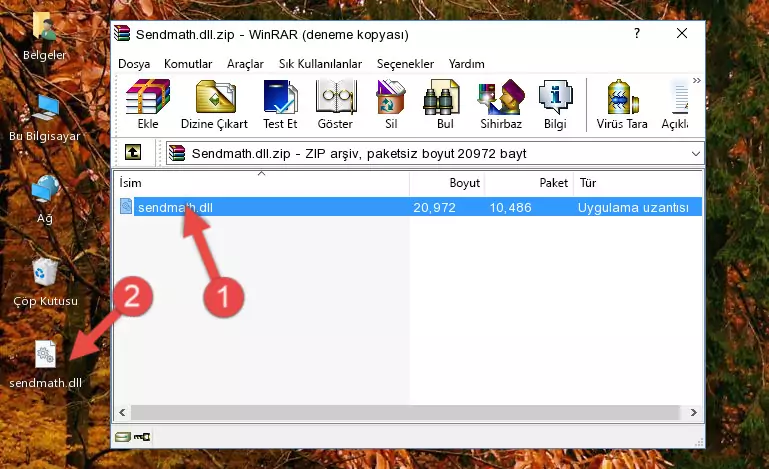
Task: Click the Sil (Delete) toolbar icon
Action: (391, 104)
